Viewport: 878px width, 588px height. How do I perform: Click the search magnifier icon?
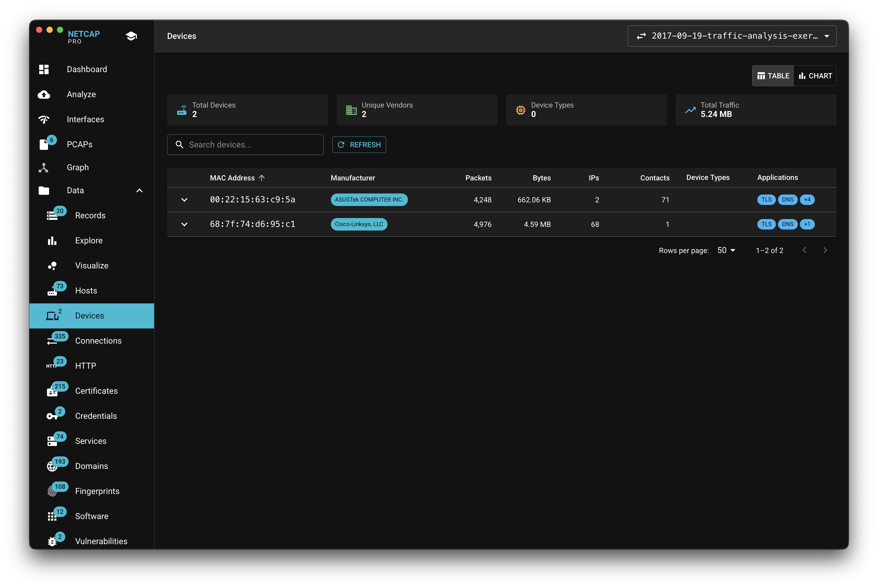coord(179,144)
